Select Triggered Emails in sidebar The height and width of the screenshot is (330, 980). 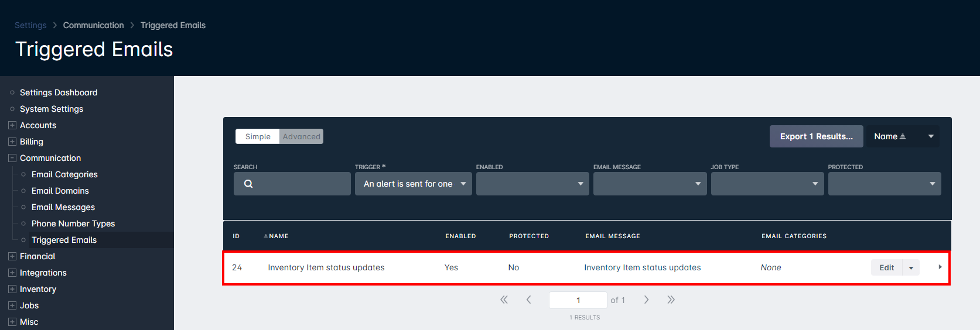[64, 240]
